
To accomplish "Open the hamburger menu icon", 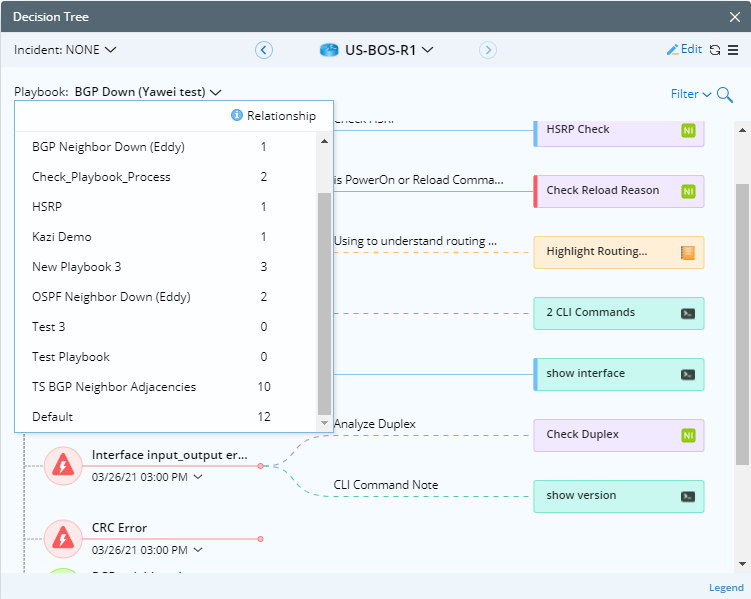I will [733, 50].
